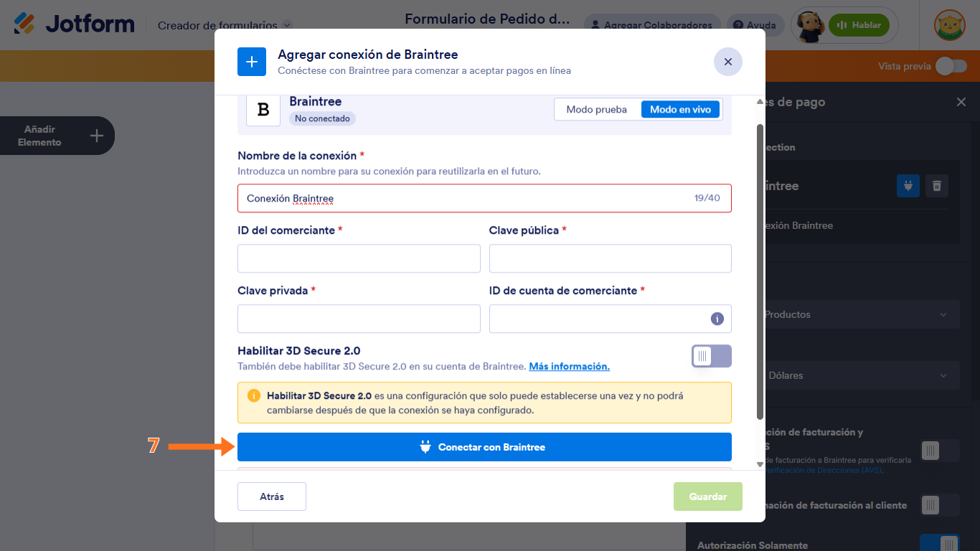This screenshot has height=551, width=980.
Task: Click the Conexión Braintree text in side panel
Action: click(798, 225)
